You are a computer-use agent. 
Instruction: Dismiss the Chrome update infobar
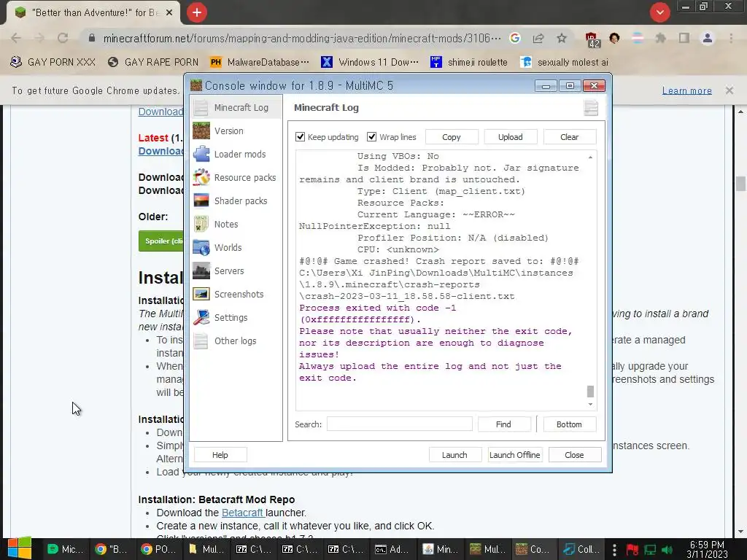pyautogui.click(x=729, y=90)
